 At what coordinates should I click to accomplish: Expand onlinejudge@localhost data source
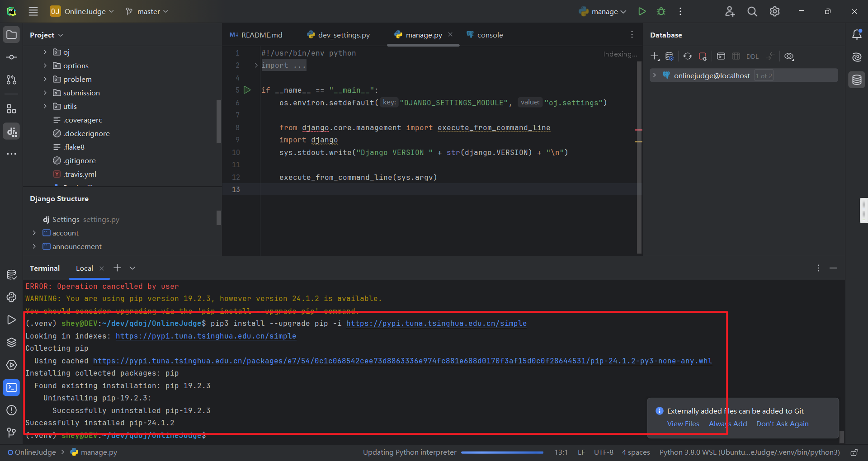[x=654, y=75]
